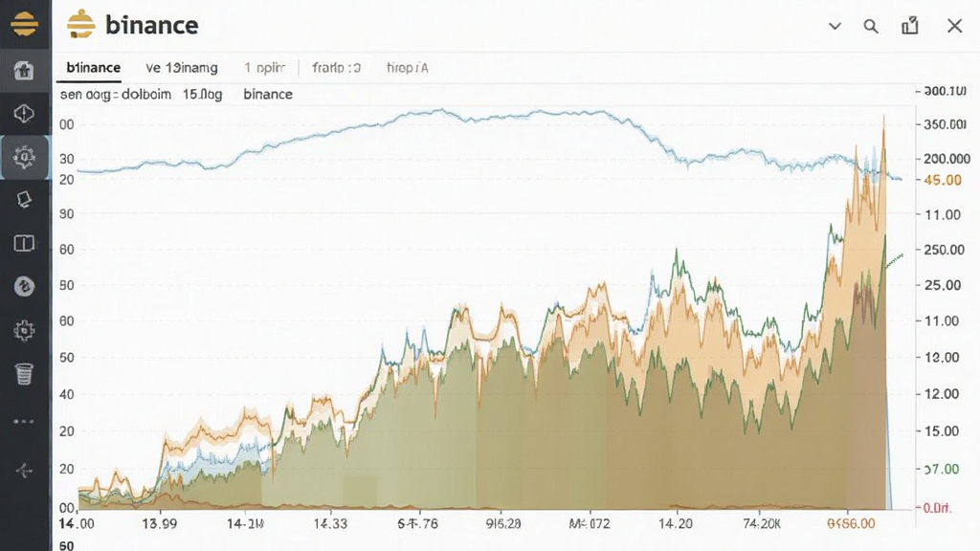The image size is (980, 551).
Task: Select the "frarlp :3" tab
Action: tap(336, 68)
